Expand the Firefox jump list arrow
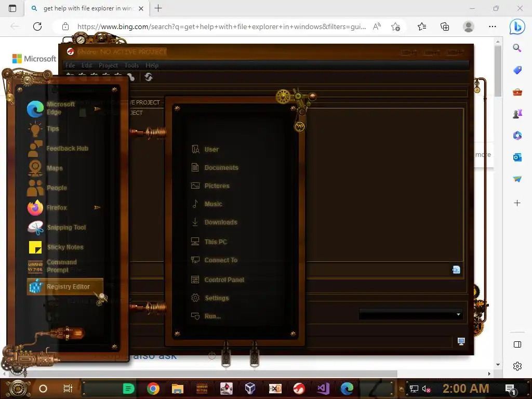The image size is (532, 399). coord(97,207)
